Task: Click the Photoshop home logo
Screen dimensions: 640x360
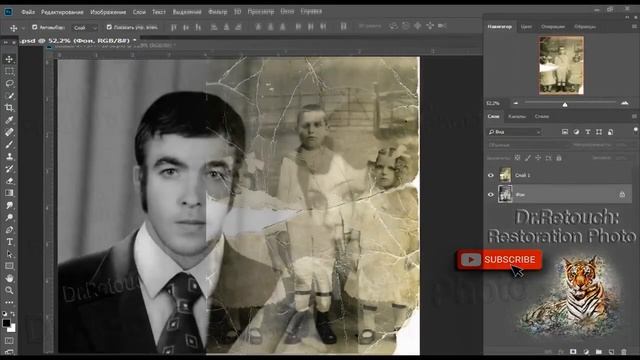Action: [8, 12]
